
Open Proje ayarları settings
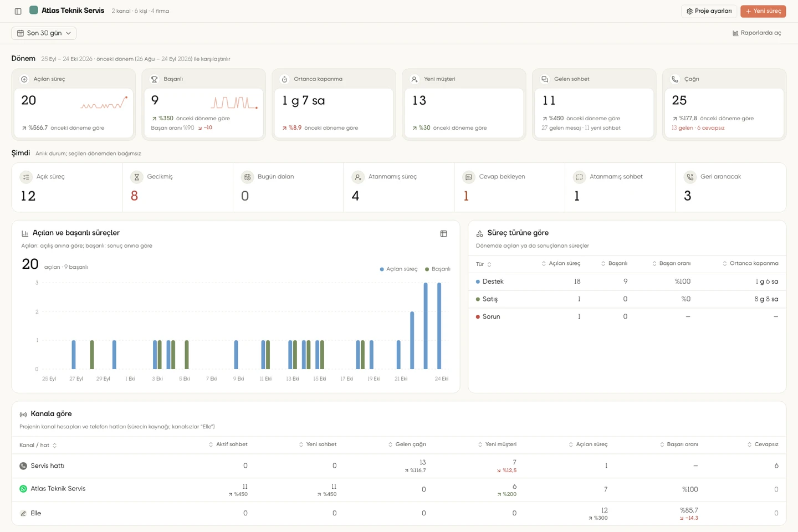coord(709,11)
